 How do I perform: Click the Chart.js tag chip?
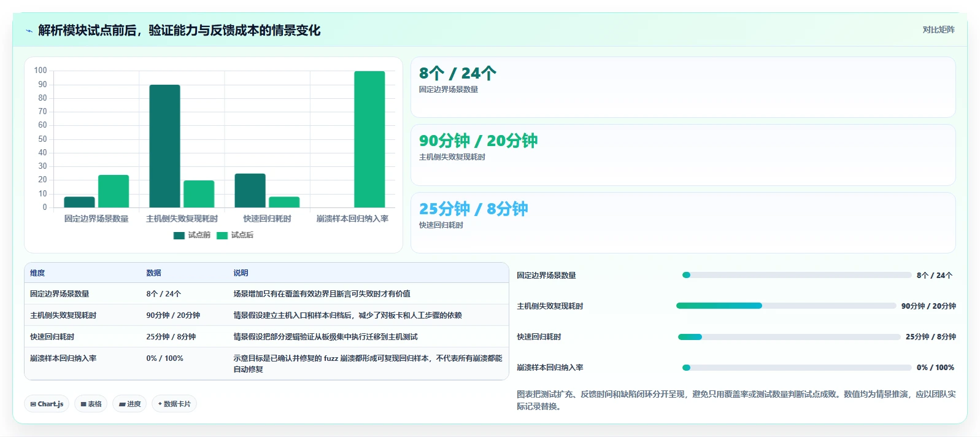coord(47,404)
